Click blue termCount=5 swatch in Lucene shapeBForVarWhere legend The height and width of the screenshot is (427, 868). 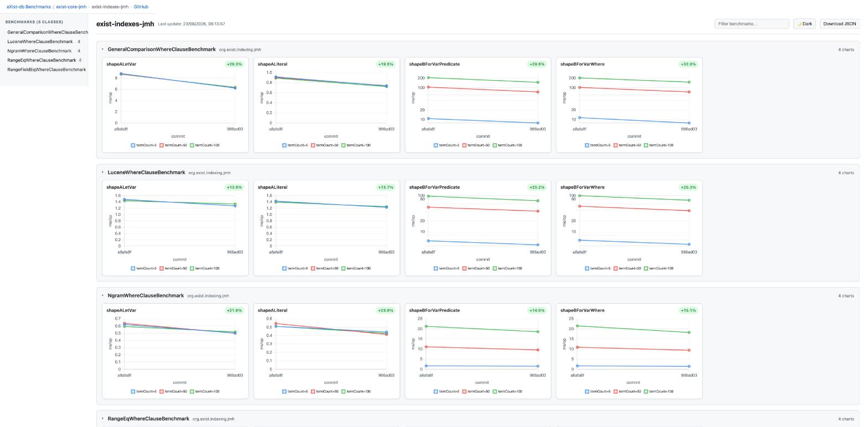pyautogui.click(x=587, y=268)
